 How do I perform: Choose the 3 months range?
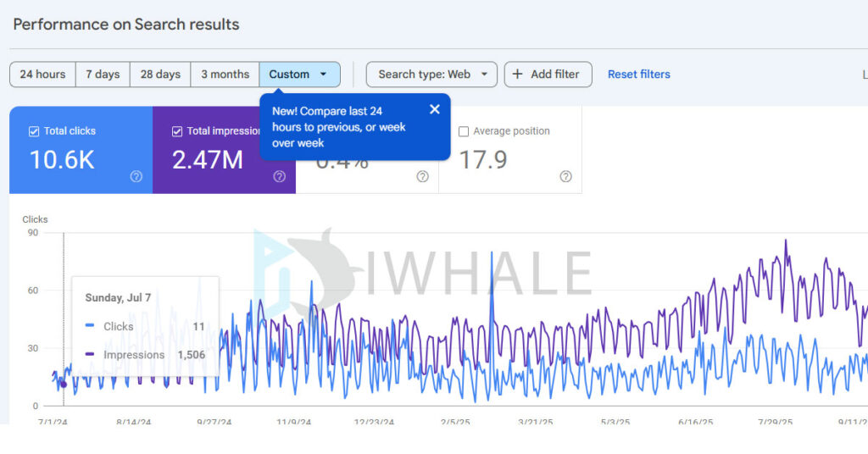[225, 75]
